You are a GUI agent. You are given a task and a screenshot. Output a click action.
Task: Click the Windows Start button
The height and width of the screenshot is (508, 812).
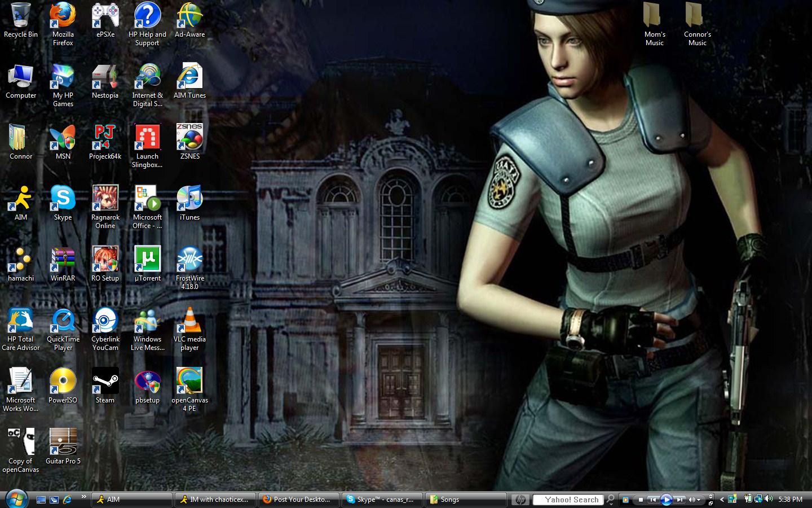click(x=15, y=499)
